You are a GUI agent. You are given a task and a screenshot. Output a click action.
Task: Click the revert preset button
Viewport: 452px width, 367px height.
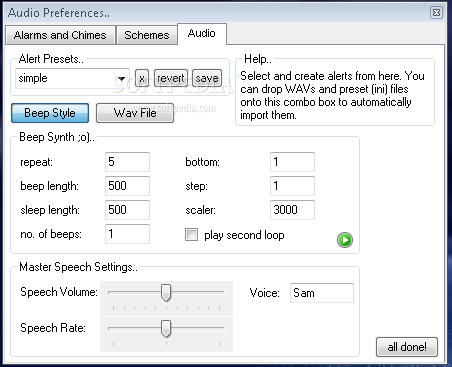(x=171, y=78)
